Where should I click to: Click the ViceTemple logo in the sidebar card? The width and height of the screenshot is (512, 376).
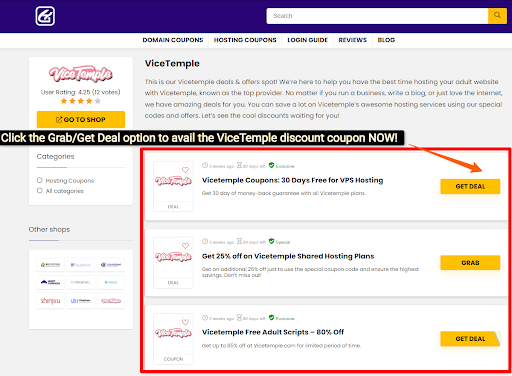81,74
